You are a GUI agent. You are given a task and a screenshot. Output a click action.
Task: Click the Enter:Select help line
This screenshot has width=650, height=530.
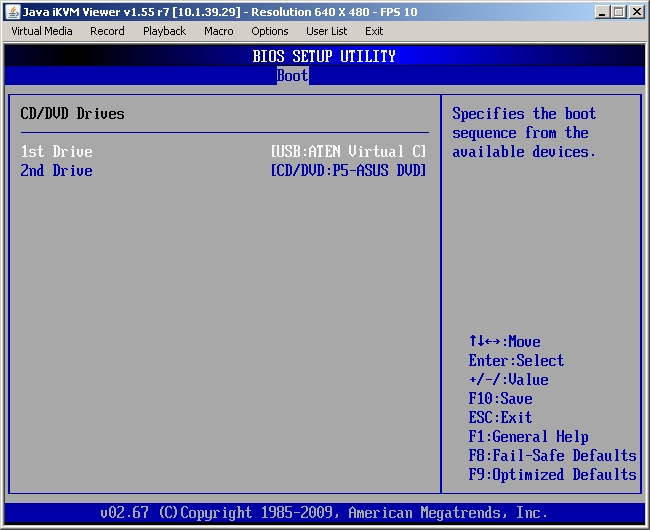516,360
